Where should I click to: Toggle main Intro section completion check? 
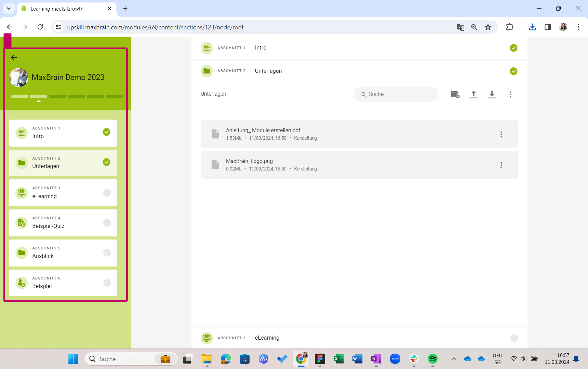513,48
